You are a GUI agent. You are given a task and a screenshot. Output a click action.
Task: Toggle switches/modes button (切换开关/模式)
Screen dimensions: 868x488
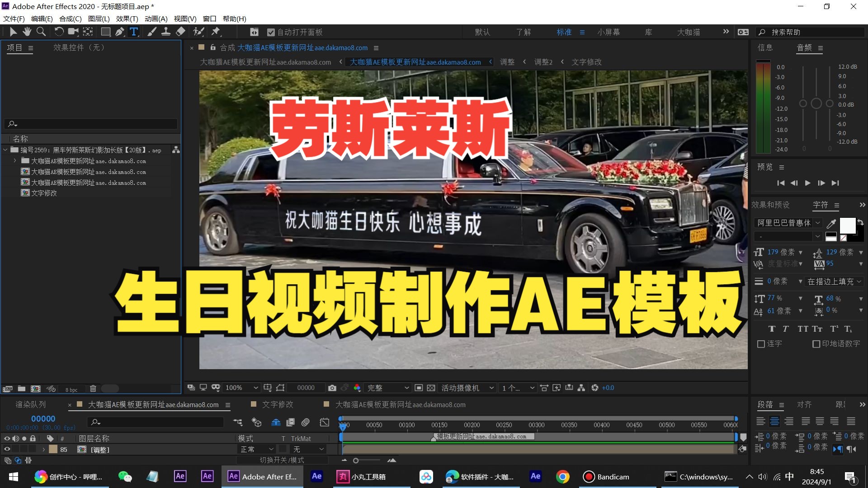pyautogui.click(x=282, y=460)
